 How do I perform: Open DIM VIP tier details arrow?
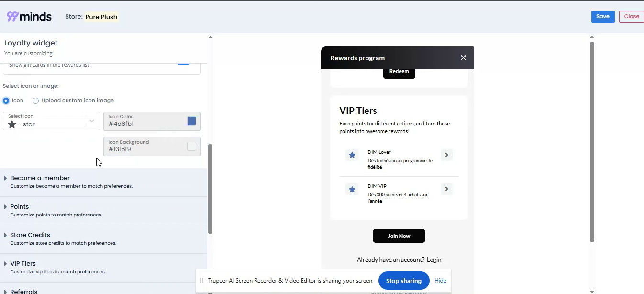coord(446,189)
